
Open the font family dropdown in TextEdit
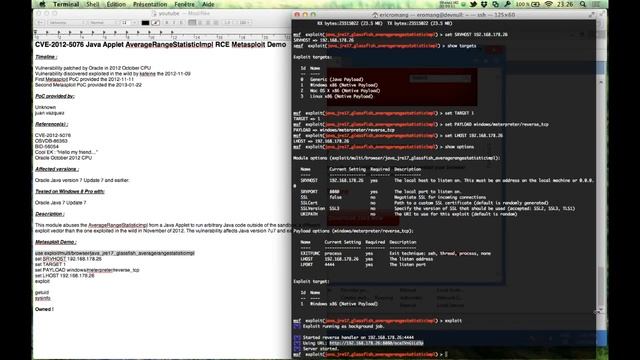tap(67, 23)
